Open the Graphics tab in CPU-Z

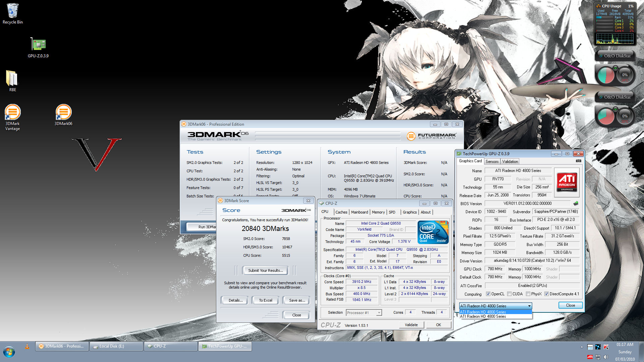click(410, 212)
